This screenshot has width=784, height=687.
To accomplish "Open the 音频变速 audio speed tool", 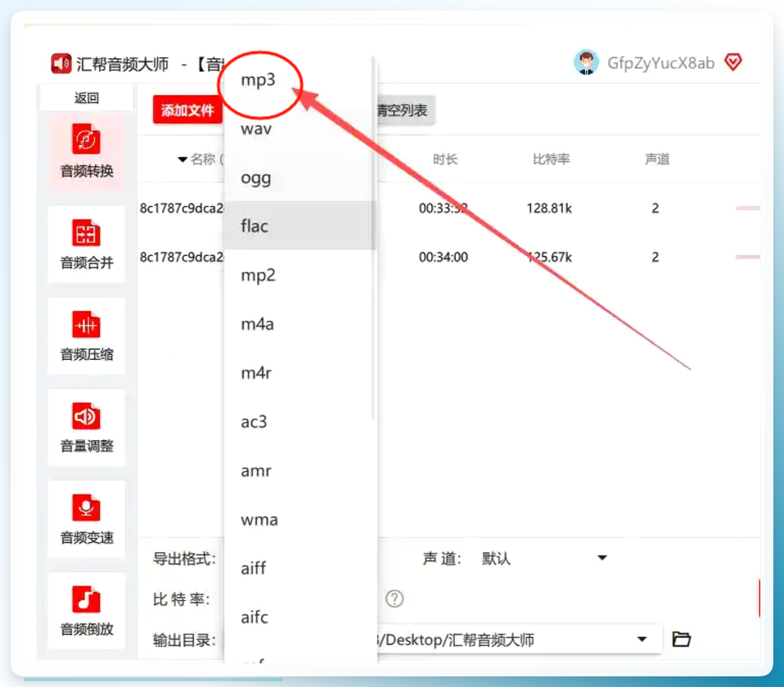I will [87, 519].
